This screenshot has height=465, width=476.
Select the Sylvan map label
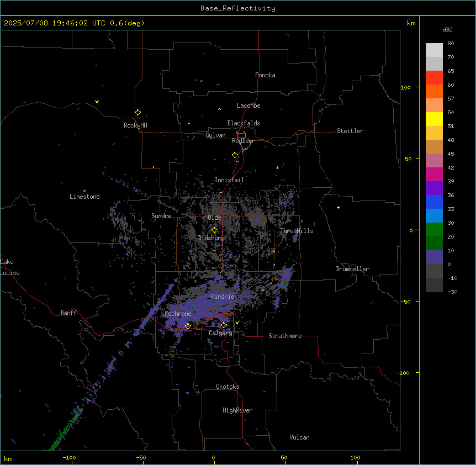215,135
